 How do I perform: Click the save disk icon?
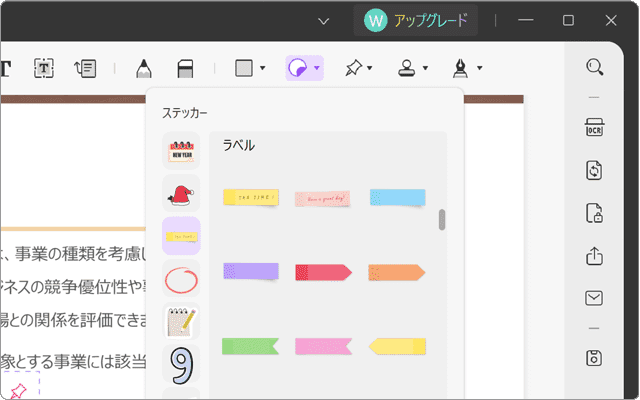(x=594, y=358)
